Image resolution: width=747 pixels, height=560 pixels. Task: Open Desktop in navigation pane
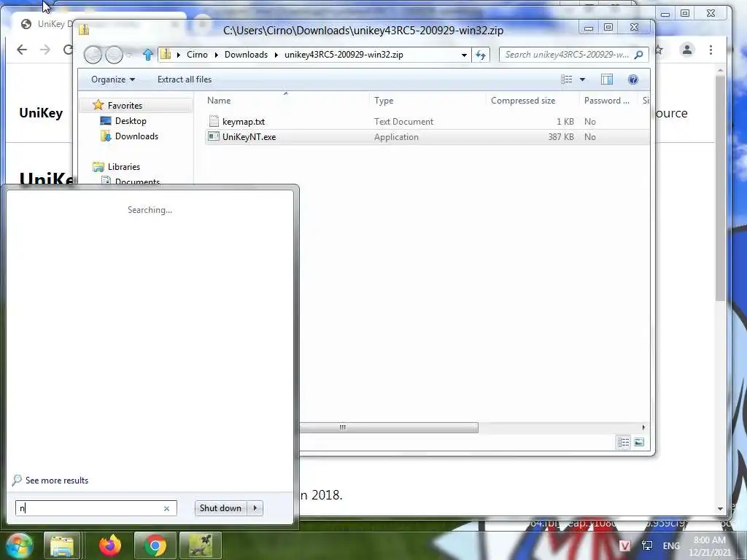[x=131, y=121]
